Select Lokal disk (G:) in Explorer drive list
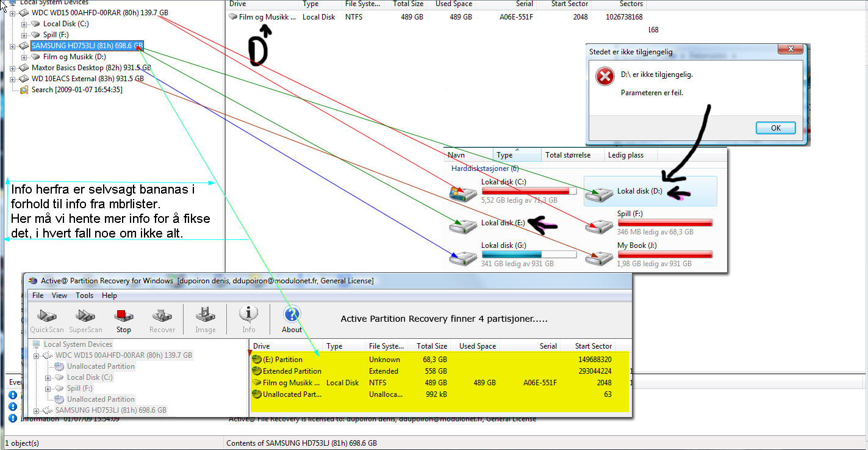The height and width of the screenshot is (450, 868). [512, 255]
